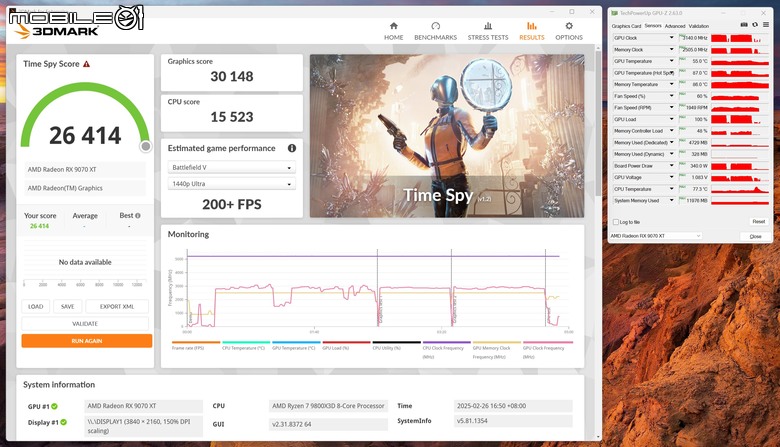
Task: Click the Estimated game performance info icon
Action: pyautogui.click(x=292, y=148)
